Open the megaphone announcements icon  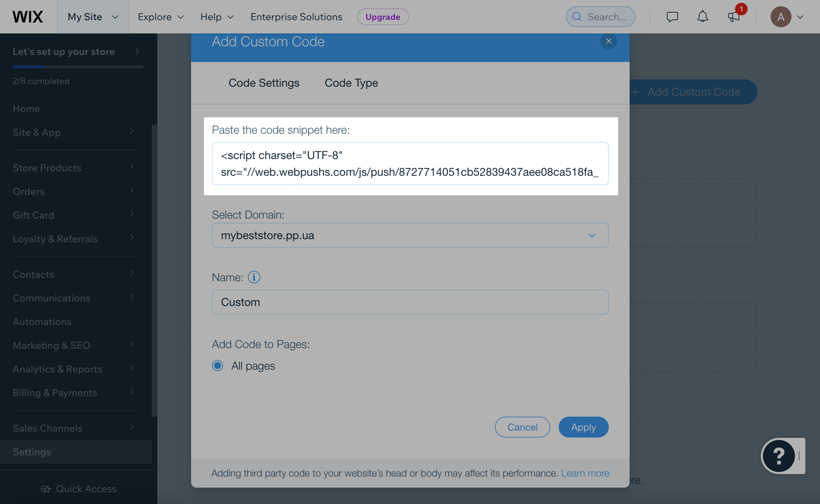pyautogui.click(x=733, y=17)
